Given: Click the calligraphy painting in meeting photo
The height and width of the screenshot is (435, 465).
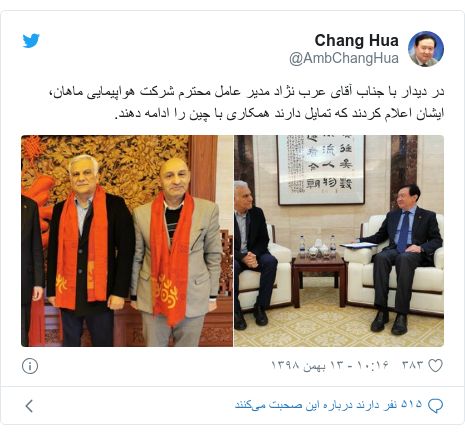Looking at the screenshot, I should [x=321, y=169].
